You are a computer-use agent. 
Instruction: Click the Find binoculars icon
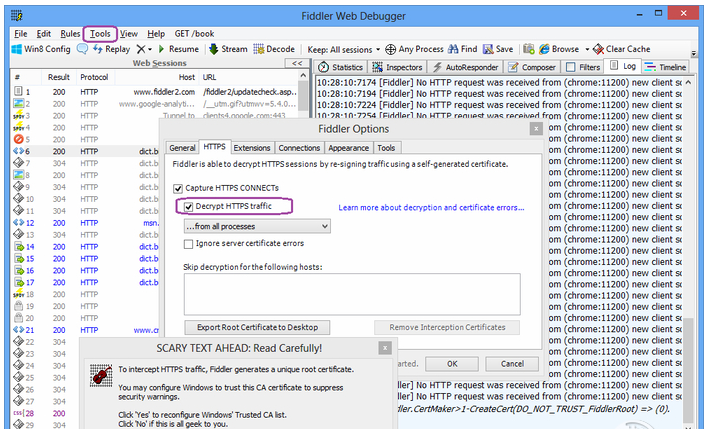point(453,49)
